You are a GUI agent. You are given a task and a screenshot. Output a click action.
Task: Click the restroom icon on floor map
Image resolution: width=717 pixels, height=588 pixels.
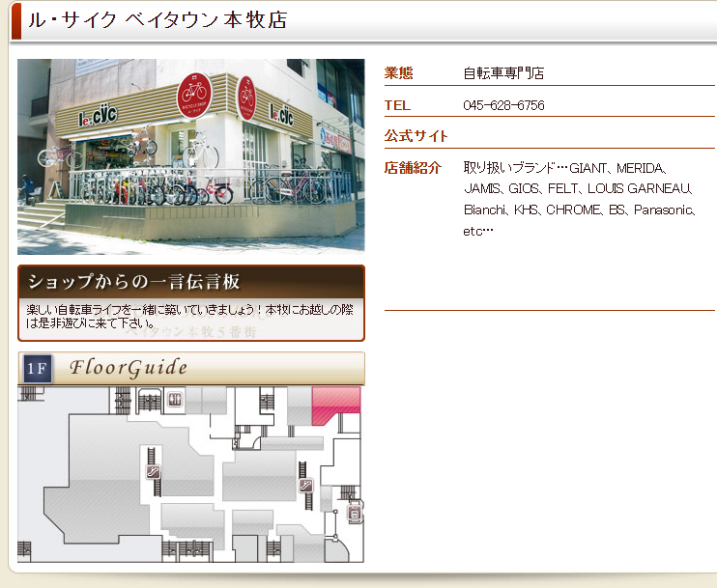click(175, 398)
